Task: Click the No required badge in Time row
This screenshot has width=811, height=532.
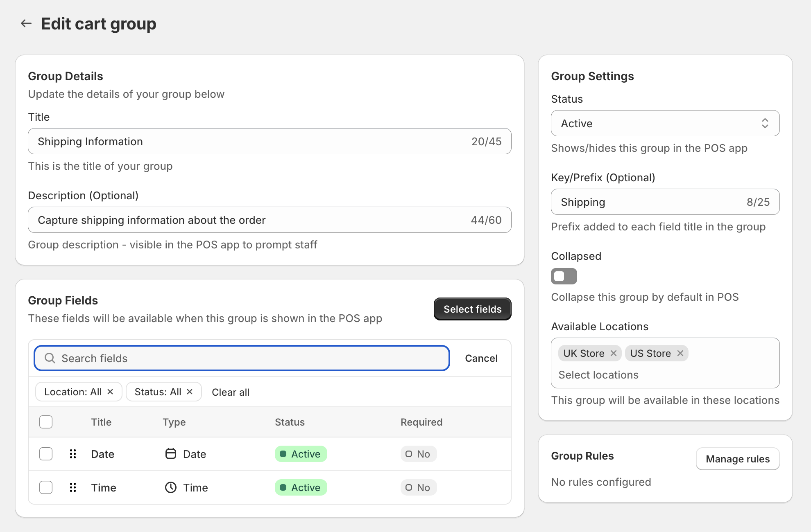Action: pos(419,487)
